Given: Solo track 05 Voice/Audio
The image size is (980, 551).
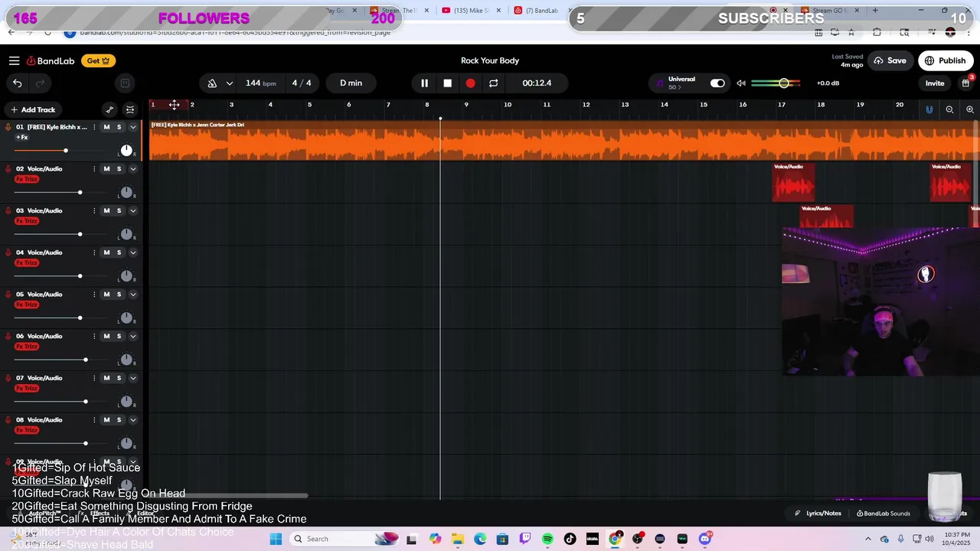Looking at the screenshot, I should (x=119, y=295).
